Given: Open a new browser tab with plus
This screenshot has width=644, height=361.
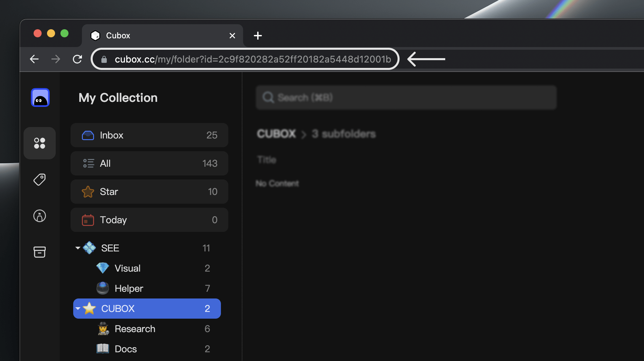Looking at the screenshot, I should point(258,35).
